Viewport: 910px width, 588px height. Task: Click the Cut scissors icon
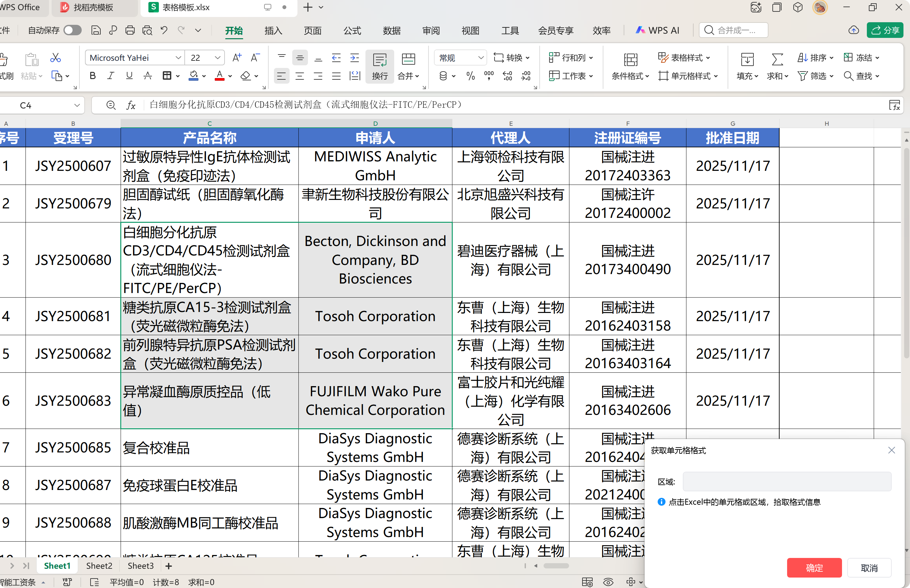56,57
